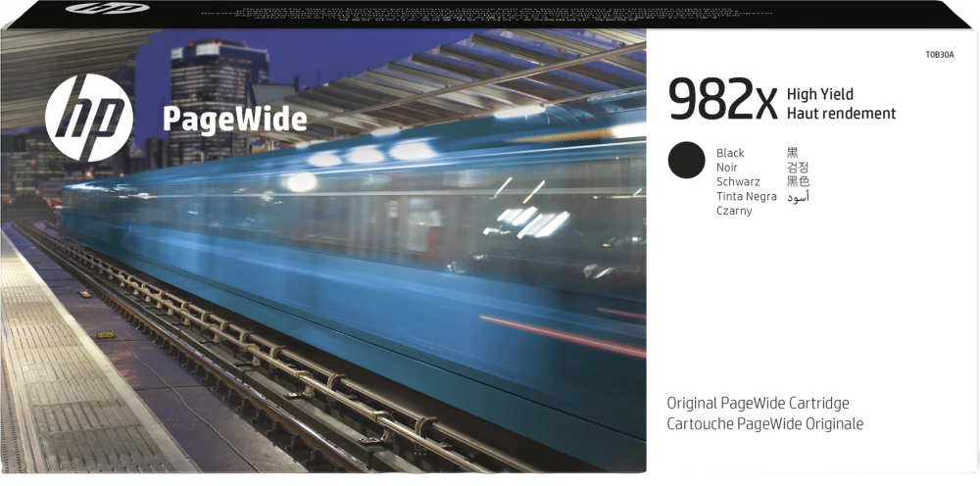Click the large 982X model number
The height and width of the screenshot is (486, 980).
click(x=722, y=101)
